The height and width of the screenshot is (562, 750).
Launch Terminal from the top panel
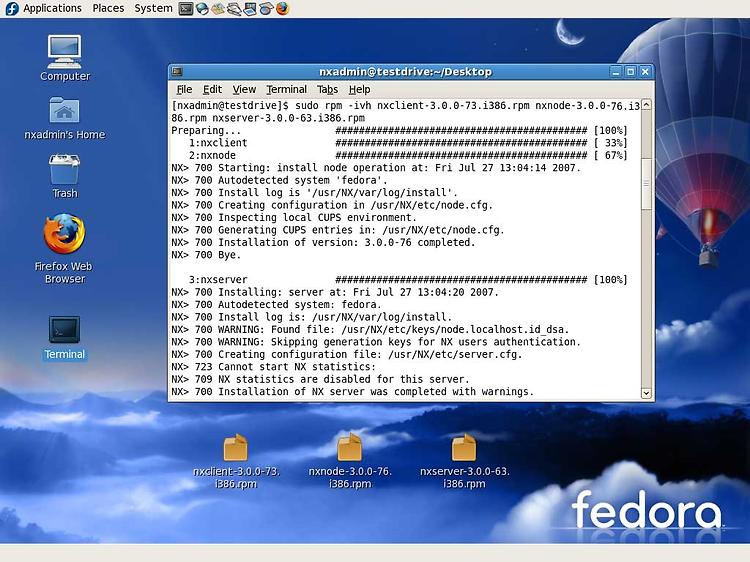[186, 9]
